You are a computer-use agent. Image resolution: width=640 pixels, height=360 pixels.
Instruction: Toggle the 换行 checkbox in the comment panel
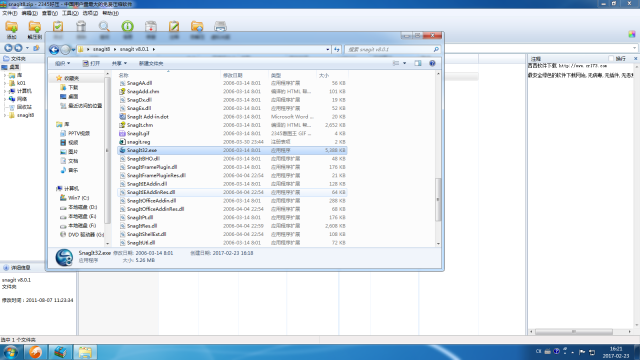[611, 59]
